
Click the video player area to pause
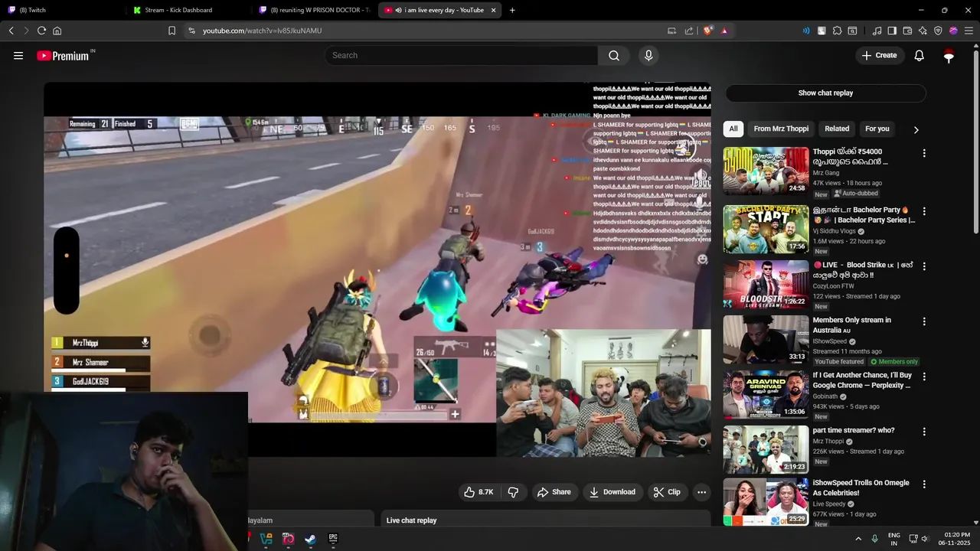[377, 269]
